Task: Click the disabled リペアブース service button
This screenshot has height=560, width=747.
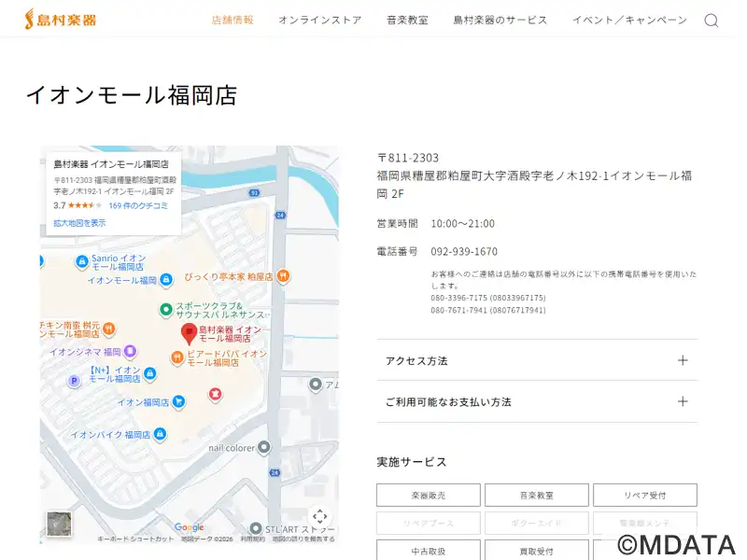Action: pyautogui.click(x=429, y=523)
